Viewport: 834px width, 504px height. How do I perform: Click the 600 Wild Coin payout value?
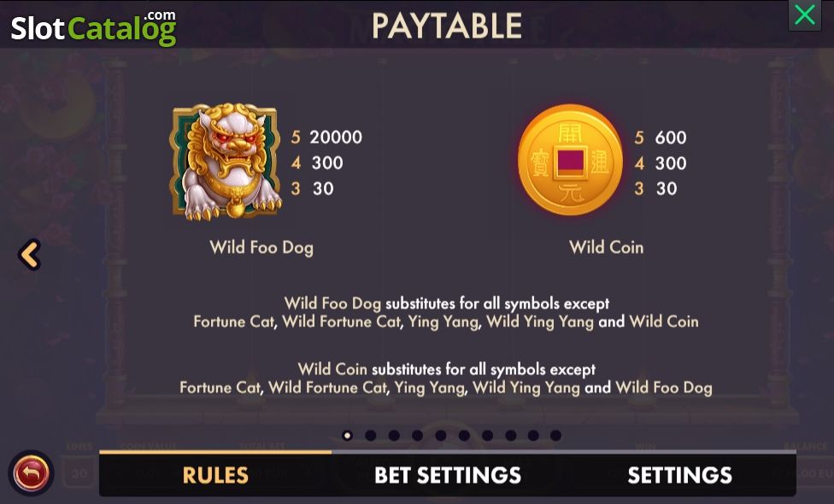(670, 138)
